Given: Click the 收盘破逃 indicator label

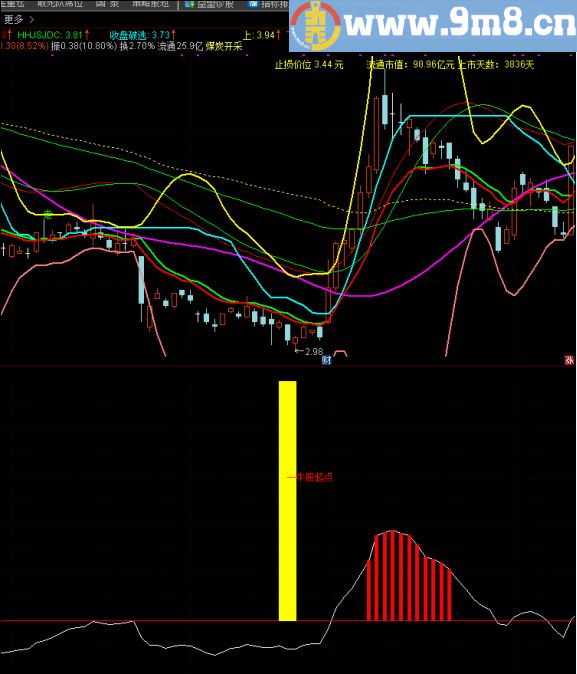Looking at the screenshot, I should 131,35.
